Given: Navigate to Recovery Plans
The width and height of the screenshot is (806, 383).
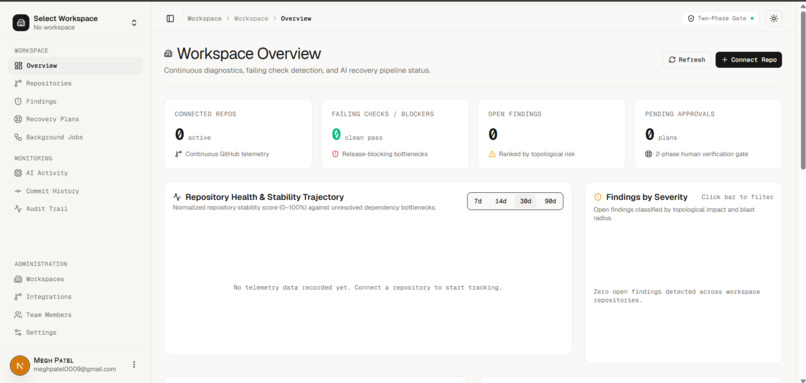Looking at the screenshot, I should pyautogui.click(x=75, y=119).
